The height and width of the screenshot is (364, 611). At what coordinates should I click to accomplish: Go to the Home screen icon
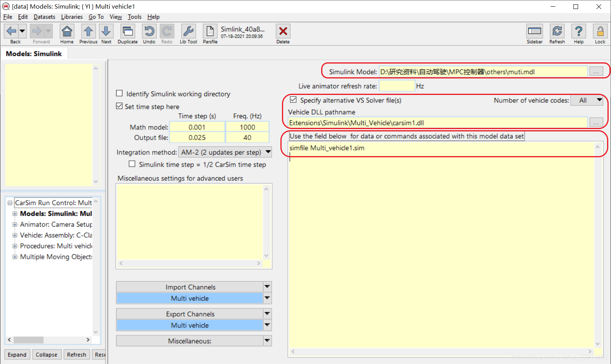pos(67,31)
